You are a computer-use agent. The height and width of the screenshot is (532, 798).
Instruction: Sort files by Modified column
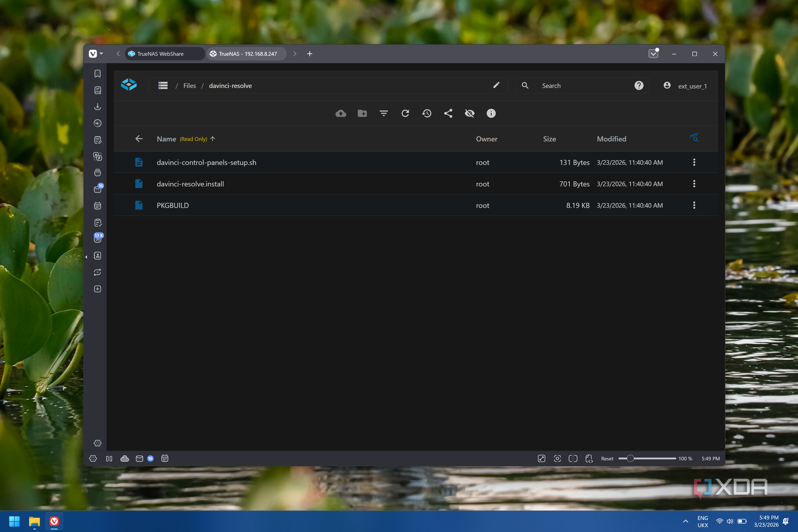611,139
